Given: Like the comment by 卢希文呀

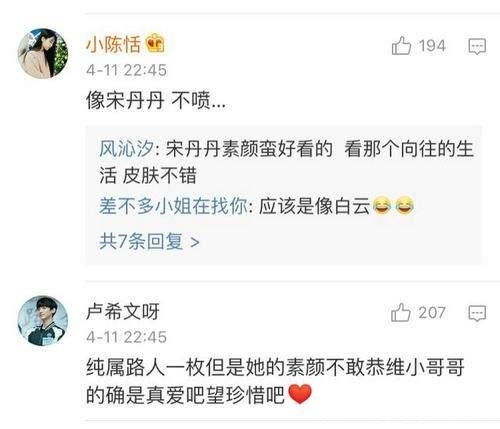Looking at the screenshot, I should coord(400,313).
